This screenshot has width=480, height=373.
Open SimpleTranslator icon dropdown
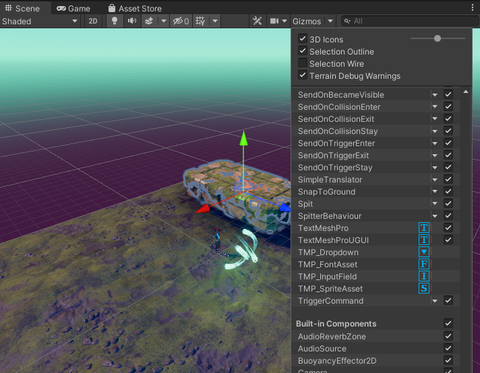click(435, 180)
